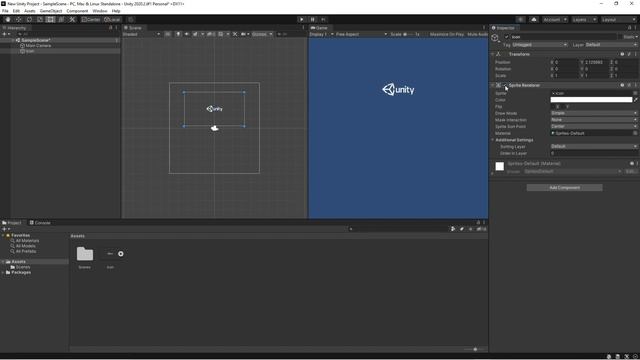Select the Icon object in Hierarchy

tap(30, 51)
